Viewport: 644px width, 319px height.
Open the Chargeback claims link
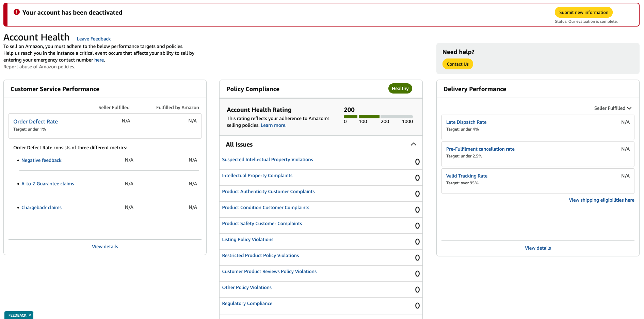pyautogui.click(x=41, y=207)
